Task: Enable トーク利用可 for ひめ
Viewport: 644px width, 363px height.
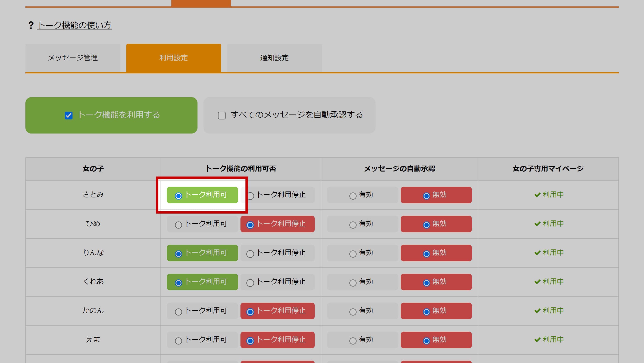Action: coord(202,224)
